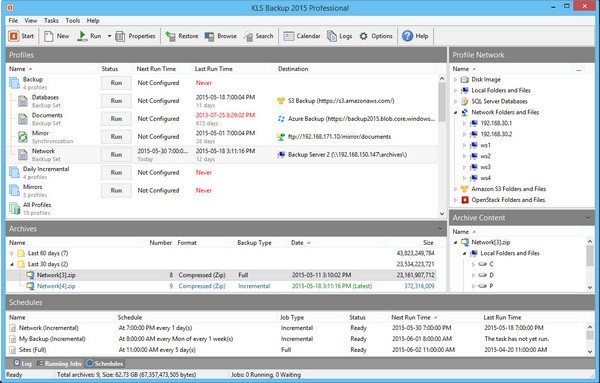
Task: Run the Network backup set
Action: 116,155
